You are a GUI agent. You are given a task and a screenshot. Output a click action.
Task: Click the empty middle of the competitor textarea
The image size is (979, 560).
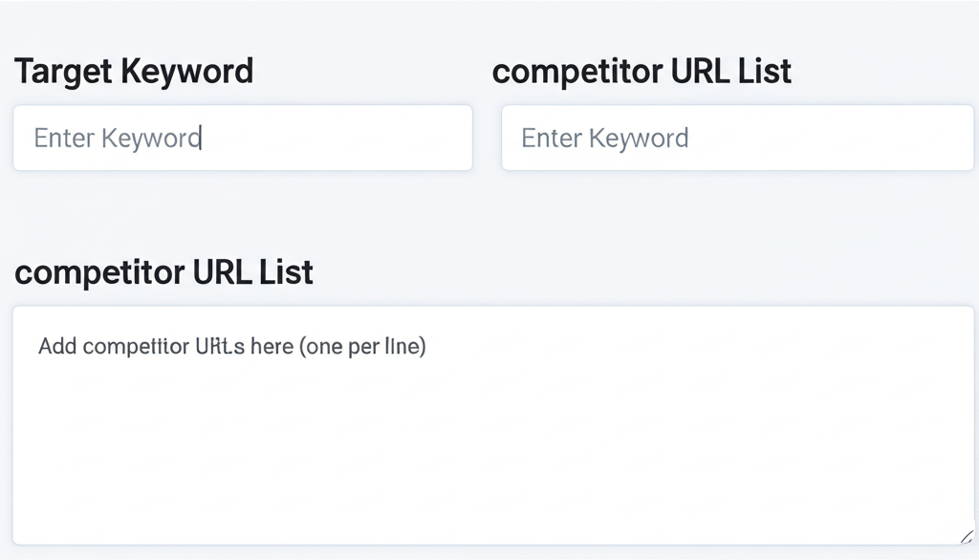[492, 440]
